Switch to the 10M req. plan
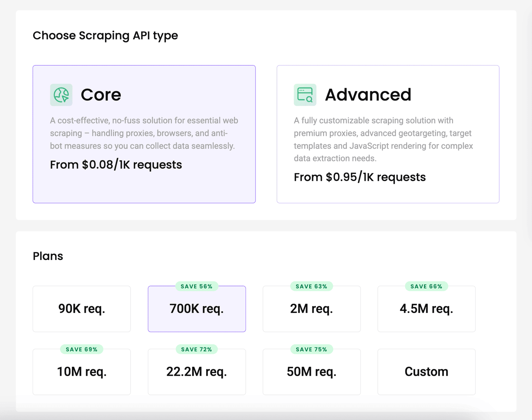The height and width of the screenshot is (420, 532). [x=82, y=372]
